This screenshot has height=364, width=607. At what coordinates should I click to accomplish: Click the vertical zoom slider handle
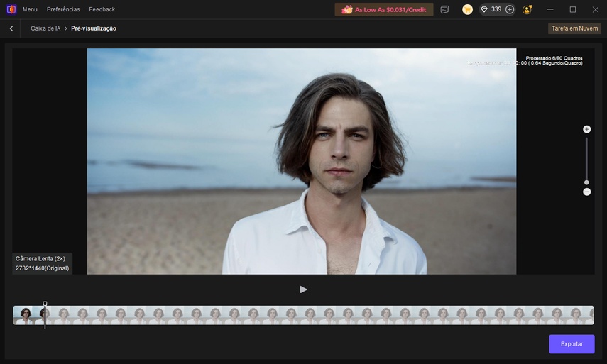click(x=586, y=182)
